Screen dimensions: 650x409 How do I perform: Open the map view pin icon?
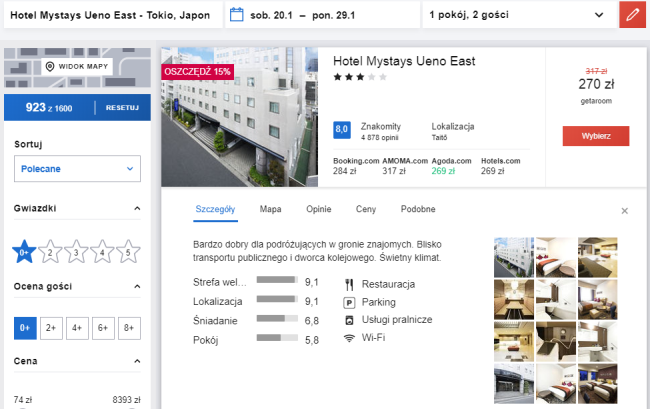[x=50, y=66]
